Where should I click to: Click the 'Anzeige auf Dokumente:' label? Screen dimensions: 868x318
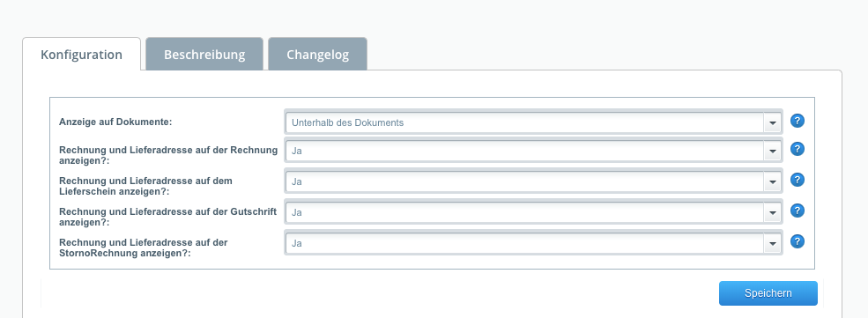pos(115,122)
